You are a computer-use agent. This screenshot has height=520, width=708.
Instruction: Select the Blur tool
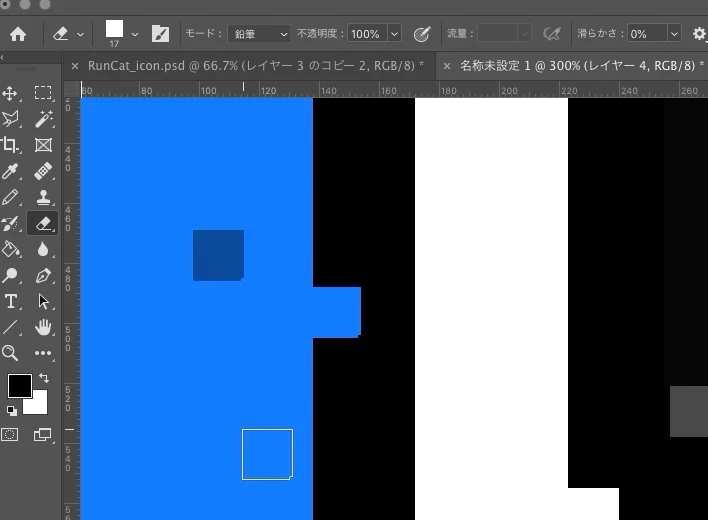43,249
